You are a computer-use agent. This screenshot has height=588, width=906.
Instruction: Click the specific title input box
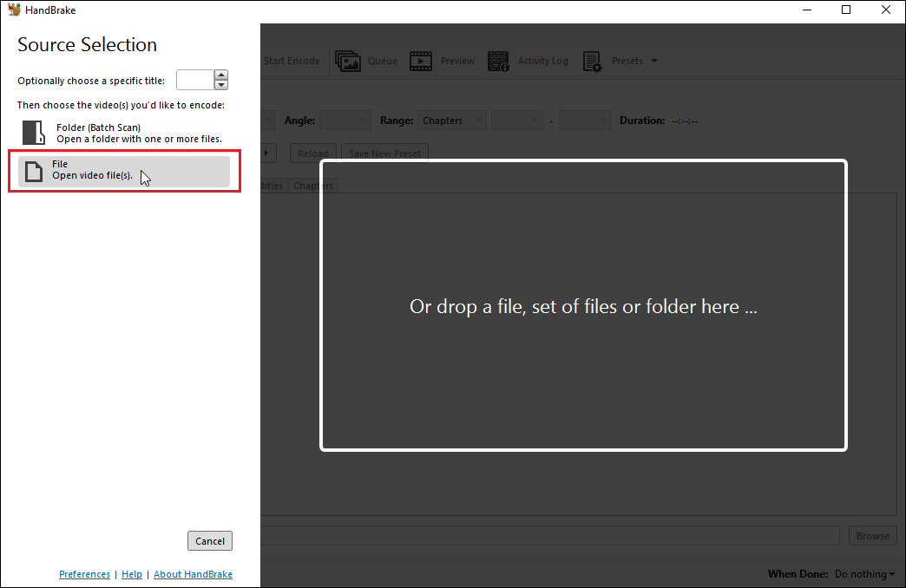195,80
